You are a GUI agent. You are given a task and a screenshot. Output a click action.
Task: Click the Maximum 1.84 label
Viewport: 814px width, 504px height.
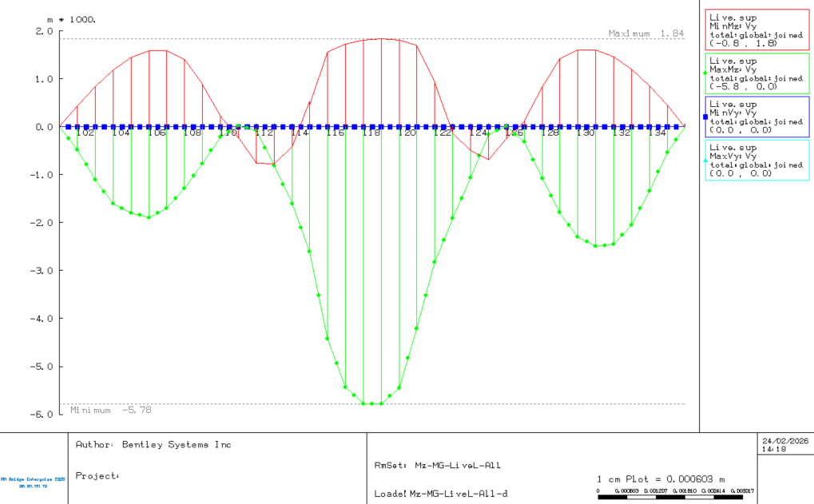tap(646, 34)
